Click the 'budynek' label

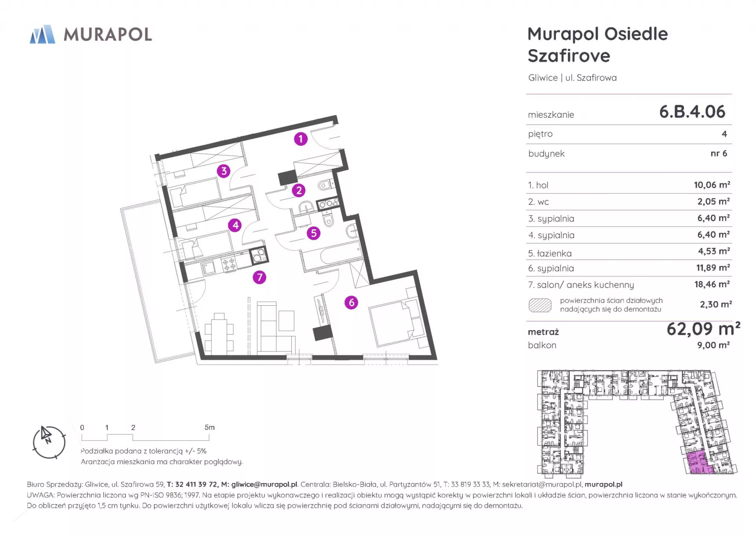547,154
